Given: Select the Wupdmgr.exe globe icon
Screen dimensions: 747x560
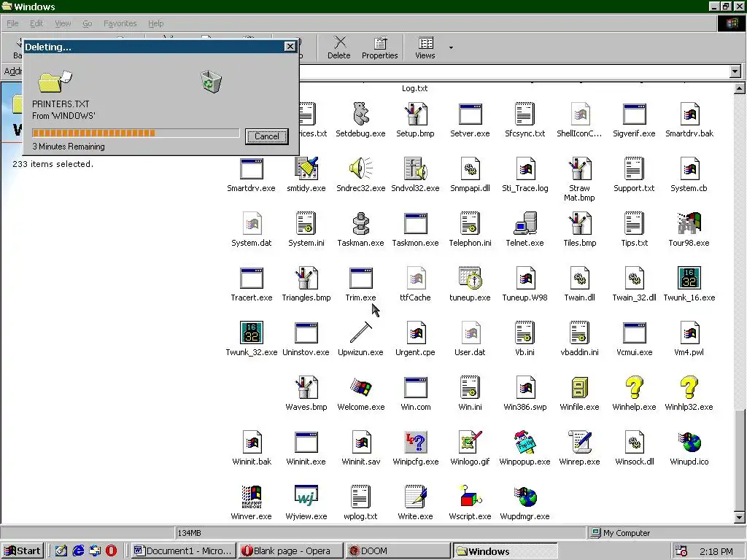Looking at the screenshot, I should click(x=525, y=497).
